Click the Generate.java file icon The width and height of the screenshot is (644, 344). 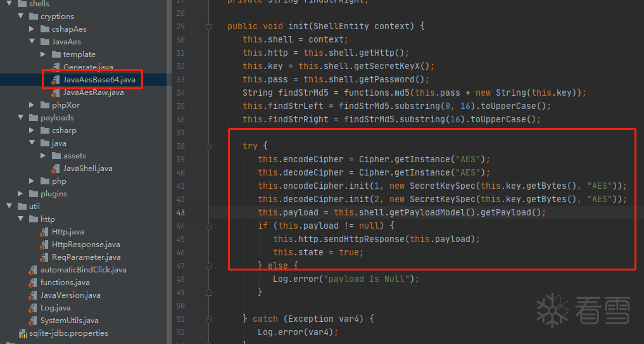pos(56,68)
